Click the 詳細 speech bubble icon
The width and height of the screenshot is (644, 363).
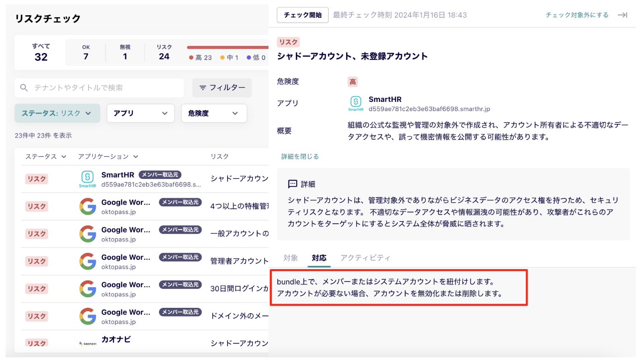coord(292,184)
